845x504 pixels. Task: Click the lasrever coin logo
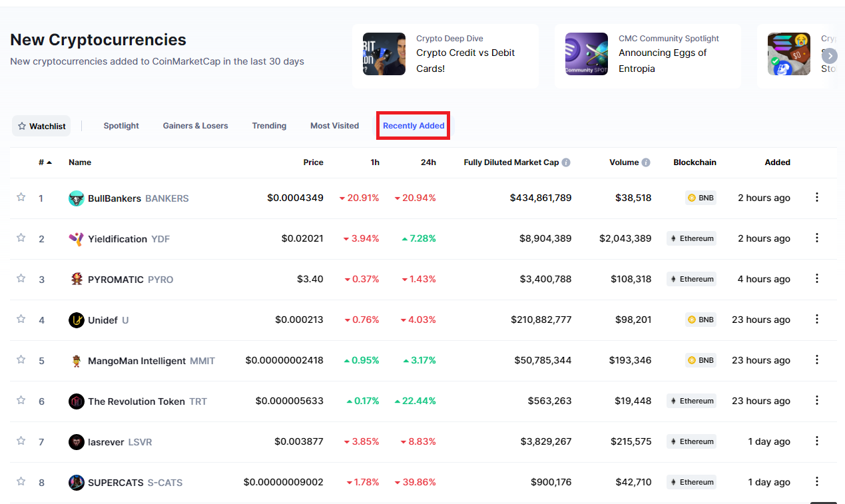point(77,442)
